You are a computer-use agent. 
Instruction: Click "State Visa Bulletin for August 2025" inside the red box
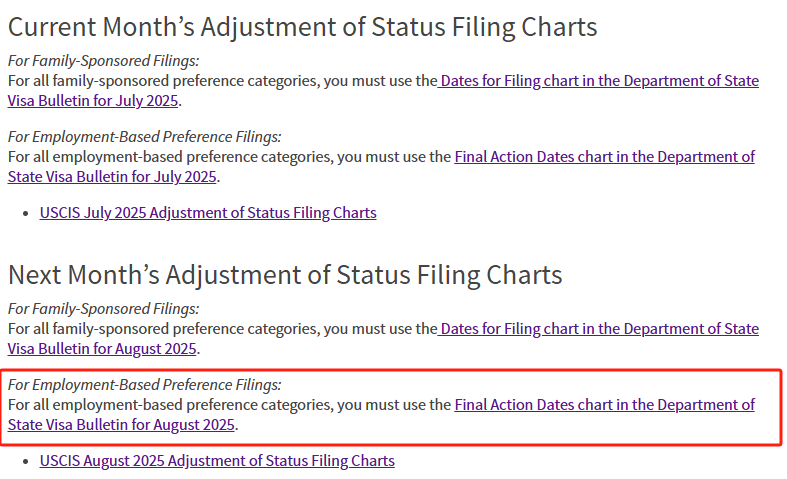pyautogui.click(x=122, y=425)
